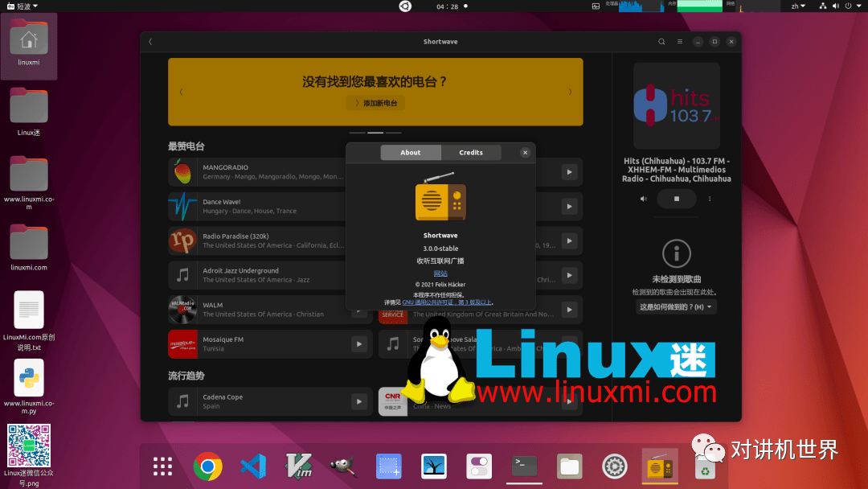Play the Mosaique FM station
This screenshot has width=868, height=489.
(x=358, y=344)
